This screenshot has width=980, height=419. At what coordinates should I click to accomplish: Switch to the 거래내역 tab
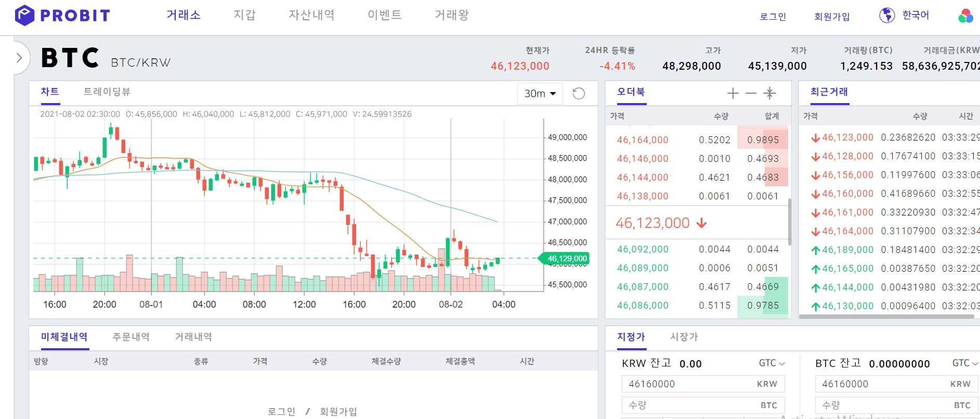[193, 337]
